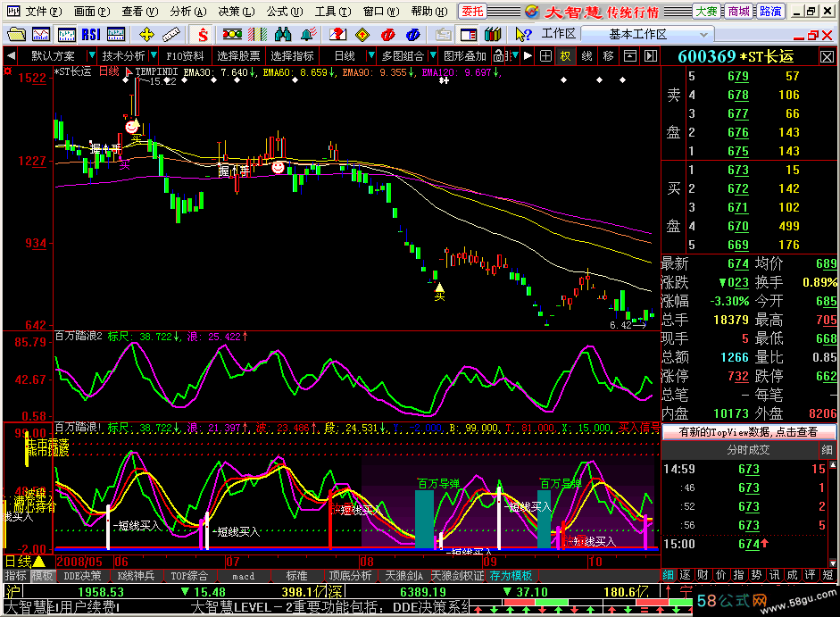The height and width of the screenshot is (617, 840).
Task: Open the window layout panel icon
Action: pos(469,35)
